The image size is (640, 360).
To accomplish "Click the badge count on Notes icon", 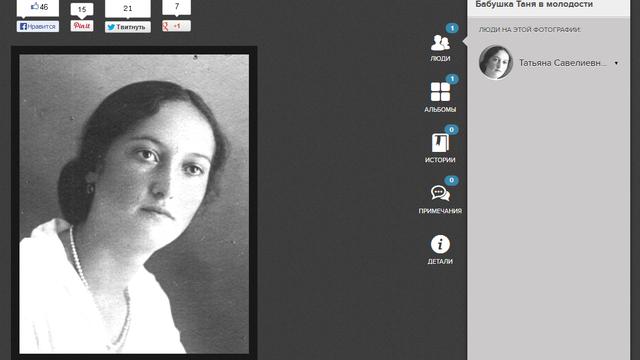I will coord(451,180).
